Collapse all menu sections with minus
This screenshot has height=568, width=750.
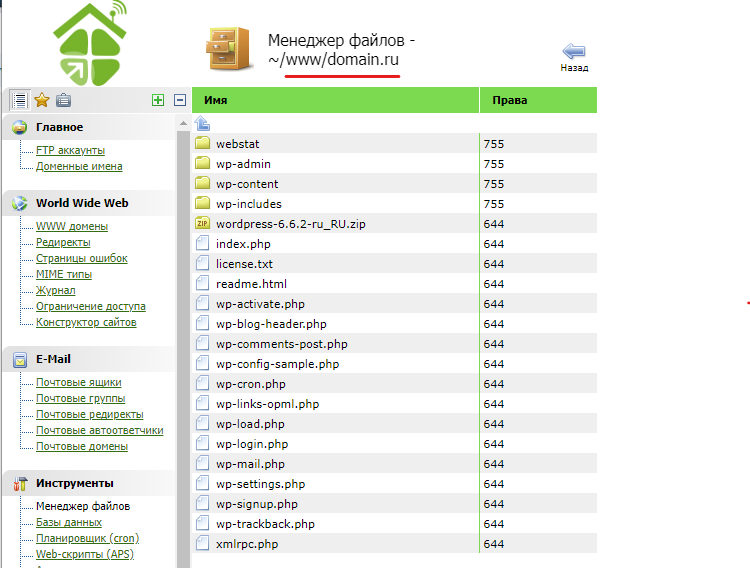[180, 100]
